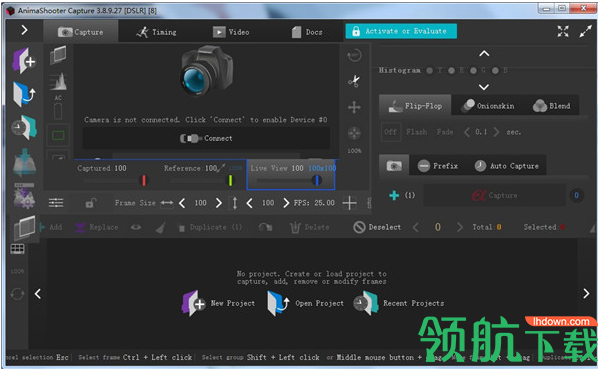Decrease frame height with left arrow
Viewport: 598px width, 369px height.
(x=249, y=203)
